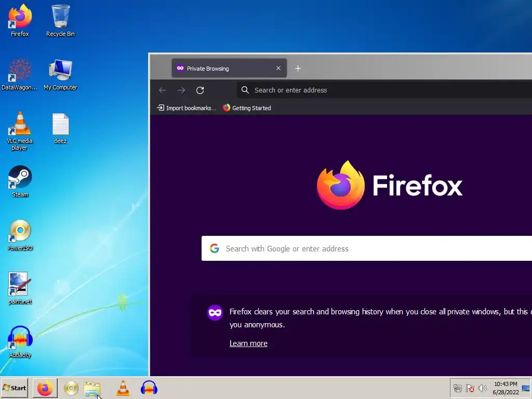Open the Recycle Bin icon
Image resolution: width=532 pixels, height=399 pixels.
(x=60, y=20)
